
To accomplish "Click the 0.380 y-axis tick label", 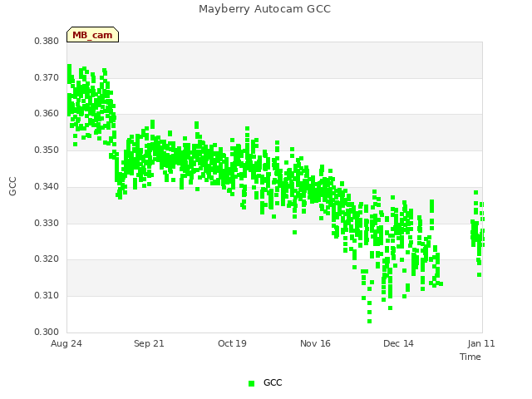I will [x=47, y=42].
